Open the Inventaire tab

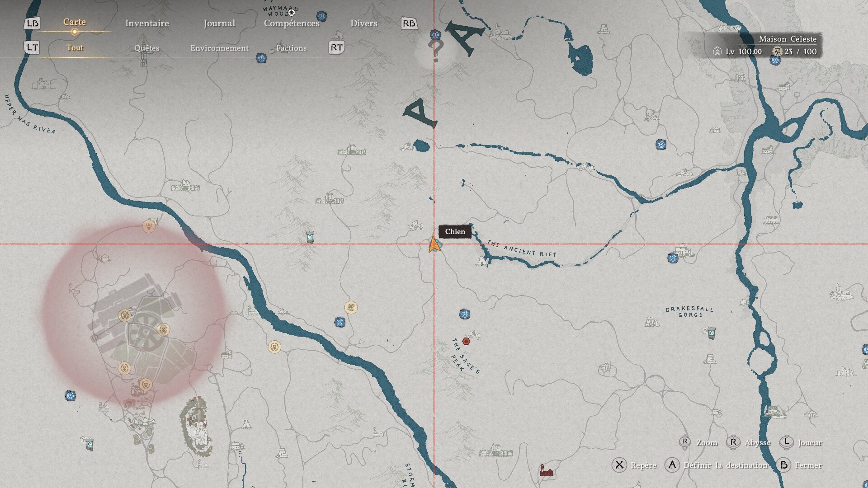147,23
